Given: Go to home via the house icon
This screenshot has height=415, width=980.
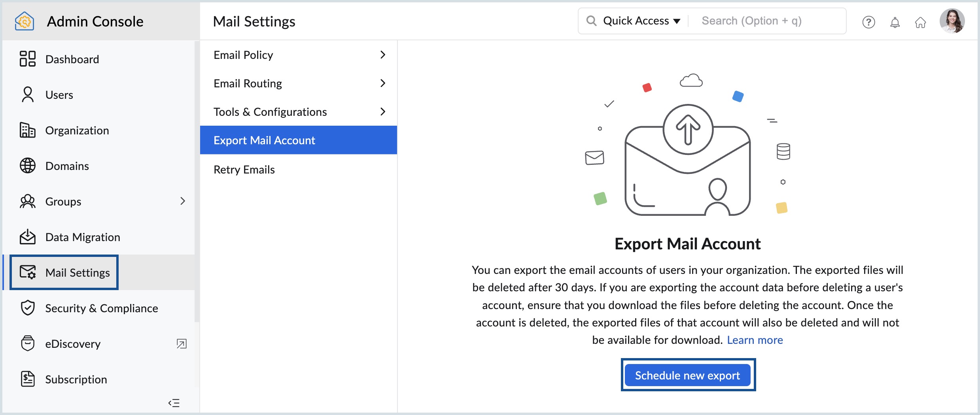Looking at the screenshot, I should [x=920, y=23].
